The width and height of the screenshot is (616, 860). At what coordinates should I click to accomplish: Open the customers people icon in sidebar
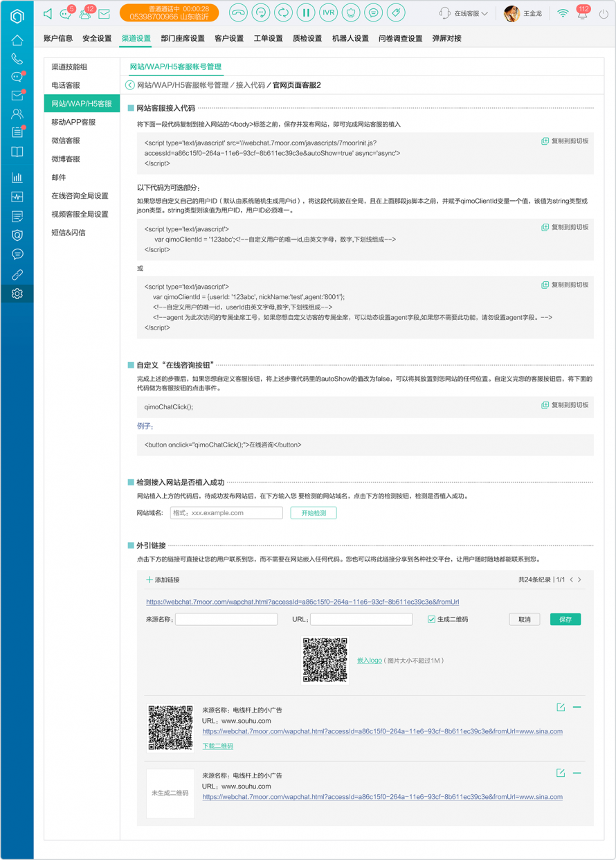pos(17,114)
